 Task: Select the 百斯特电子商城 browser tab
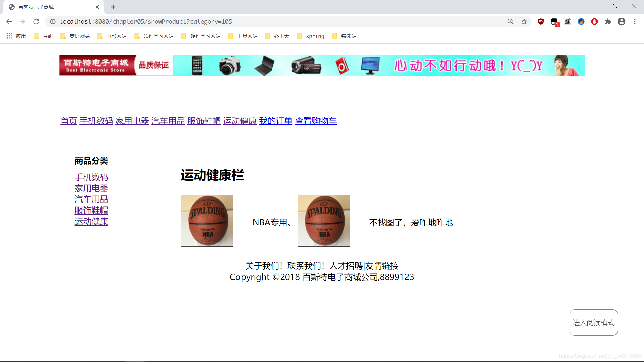(54, 7)
